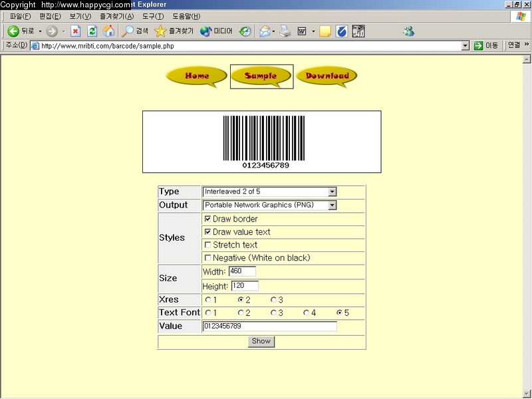Screen dimensions: 532x399
Task: Open the 편집(E) Edit menu
Action: click(x=51, y=16)
